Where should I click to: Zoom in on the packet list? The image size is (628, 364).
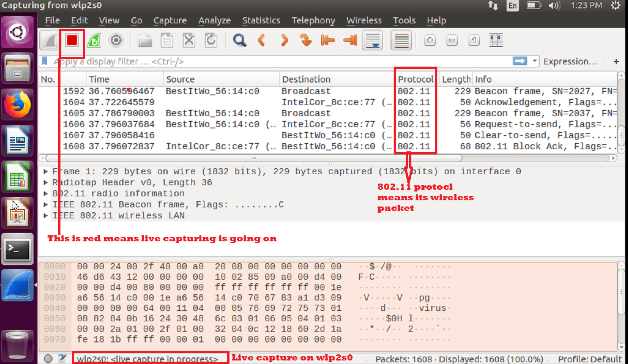point(429,40)
